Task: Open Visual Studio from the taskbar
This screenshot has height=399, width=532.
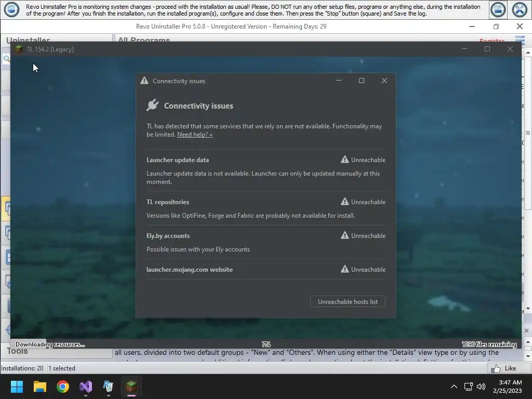Action: point(86,387)
